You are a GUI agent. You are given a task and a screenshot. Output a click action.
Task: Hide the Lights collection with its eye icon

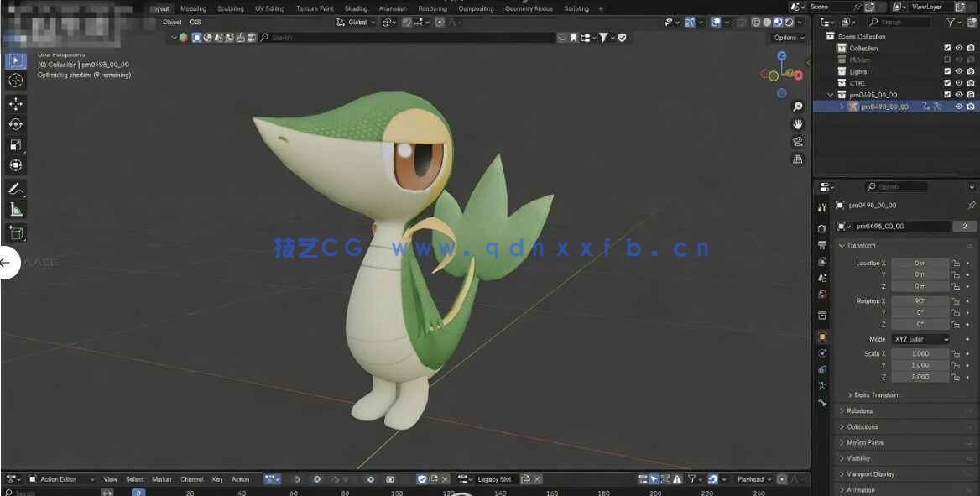click(959, 71)
